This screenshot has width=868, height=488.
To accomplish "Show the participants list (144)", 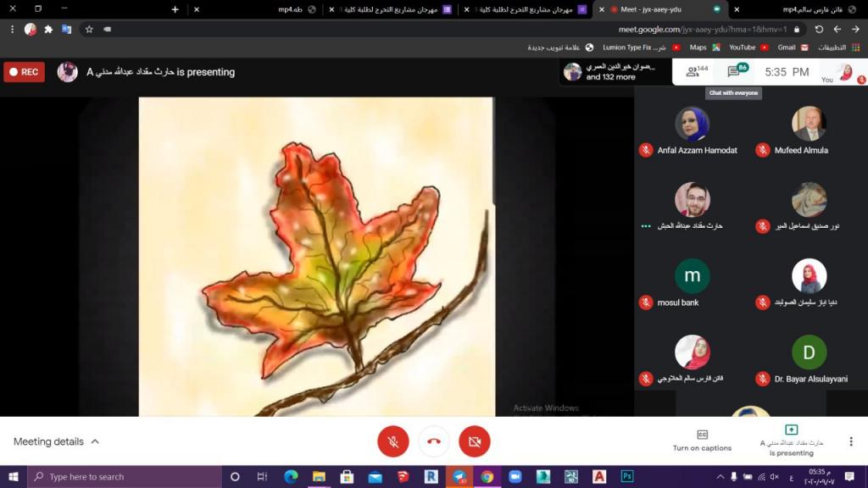I will click(x=697, y=72).
